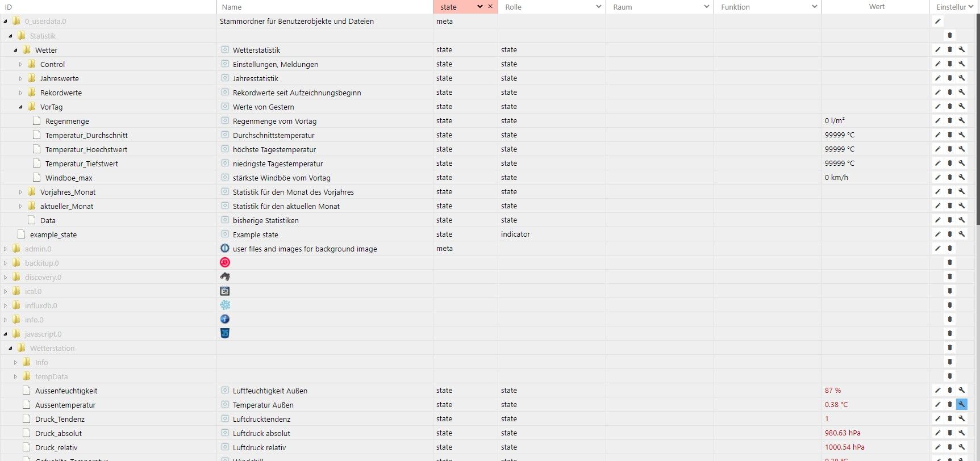Open the Einstellur filter dropdown

970,7
